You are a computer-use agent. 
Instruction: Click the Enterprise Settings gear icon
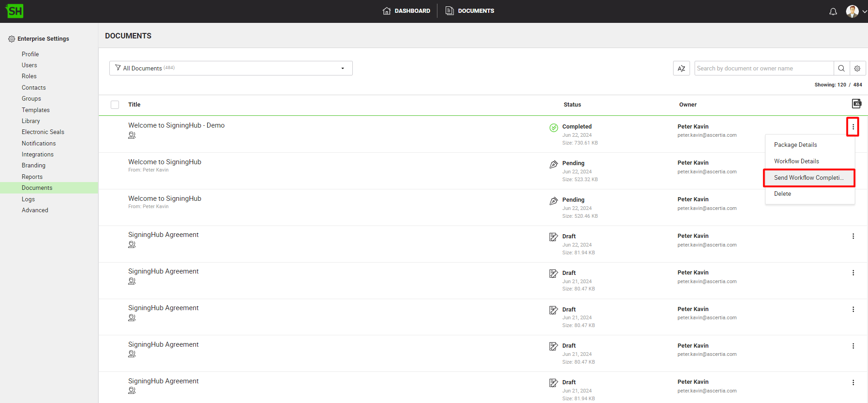coord(11,39)
